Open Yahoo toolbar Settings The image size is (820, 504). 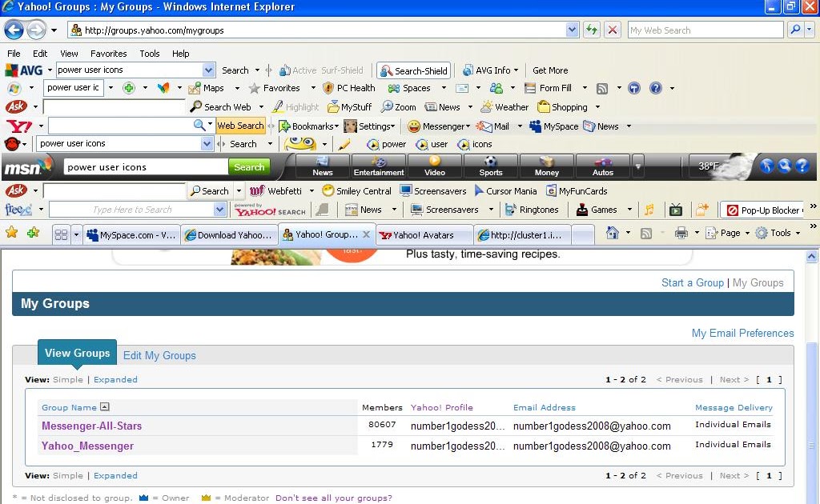tap(369, 126)
